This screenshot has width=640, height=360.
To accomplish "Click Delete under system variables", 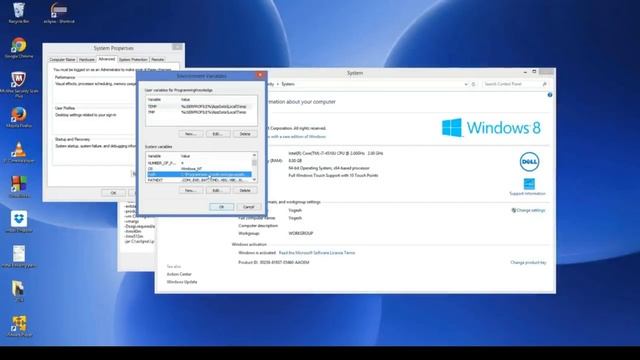I will click(x=245, y=191).
